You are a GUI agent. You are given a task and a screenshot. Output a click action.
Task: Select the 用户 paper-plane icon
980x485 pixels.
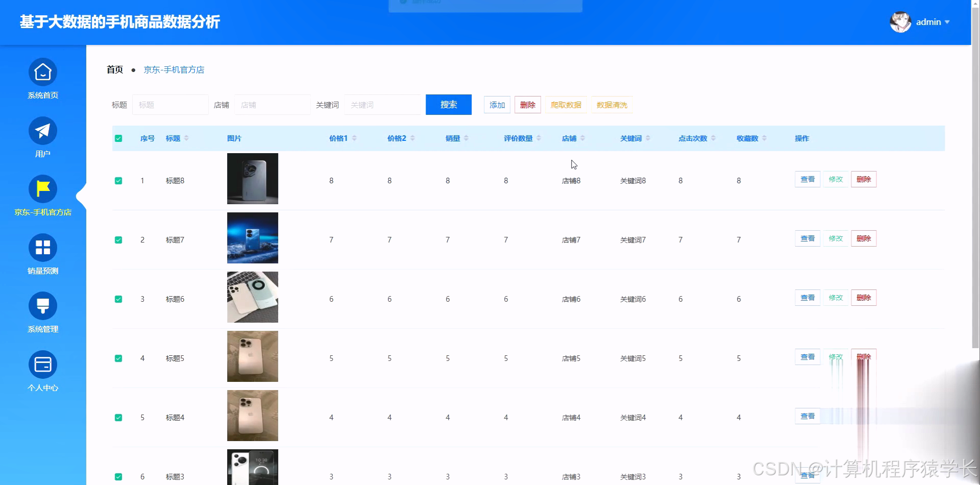(x=42, y=131)
